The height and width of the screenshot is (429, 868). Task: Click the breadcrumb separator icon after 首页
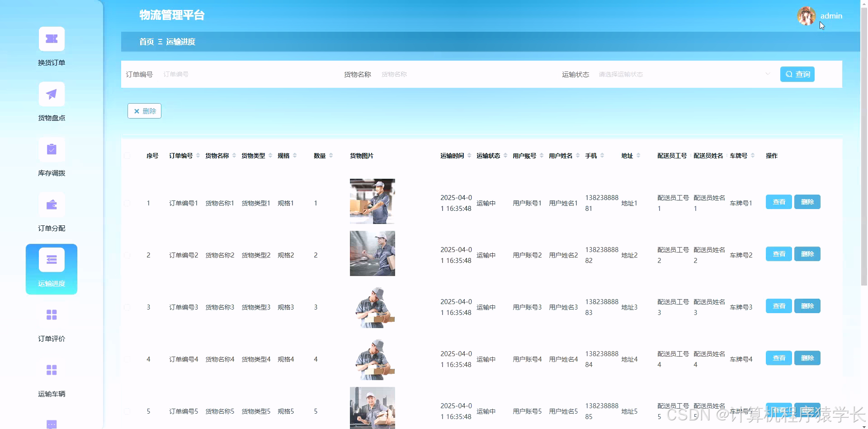click(x=160, y=42)
